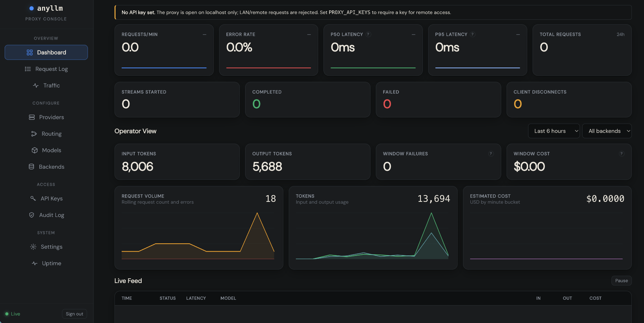This screenshot has width=644, height=323.
Task: Click the Window Cost help icon
Action: pos(622,154)
